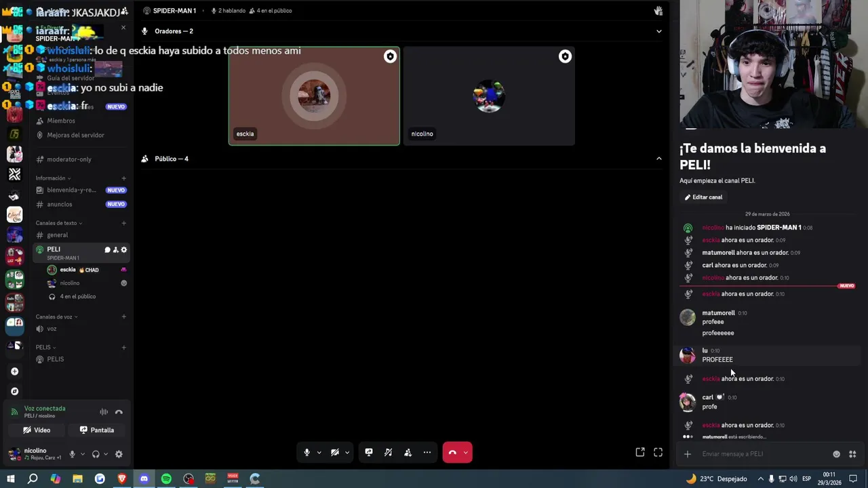Click the raise hand icon at top

tap(658, 11)
